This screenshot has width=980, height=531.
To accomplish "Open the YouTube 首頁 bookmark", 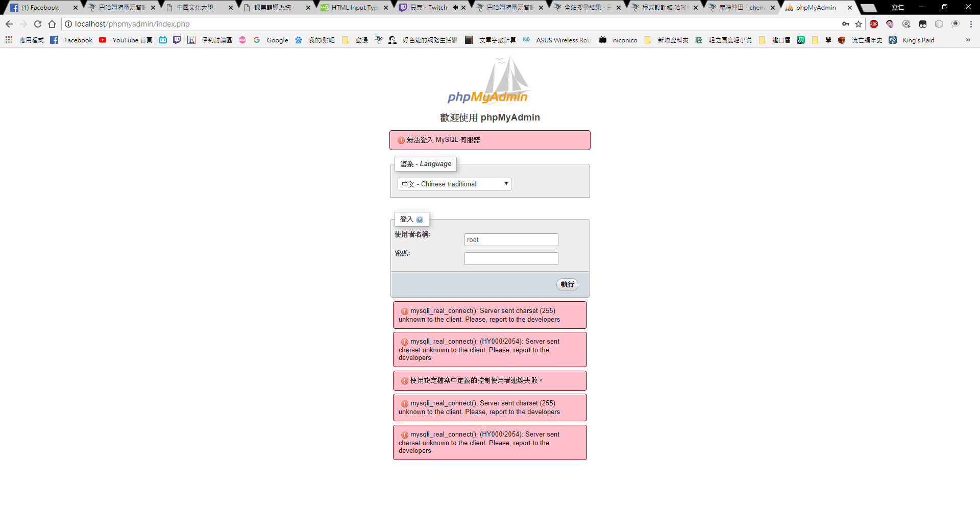I will [x=126, y=40].
